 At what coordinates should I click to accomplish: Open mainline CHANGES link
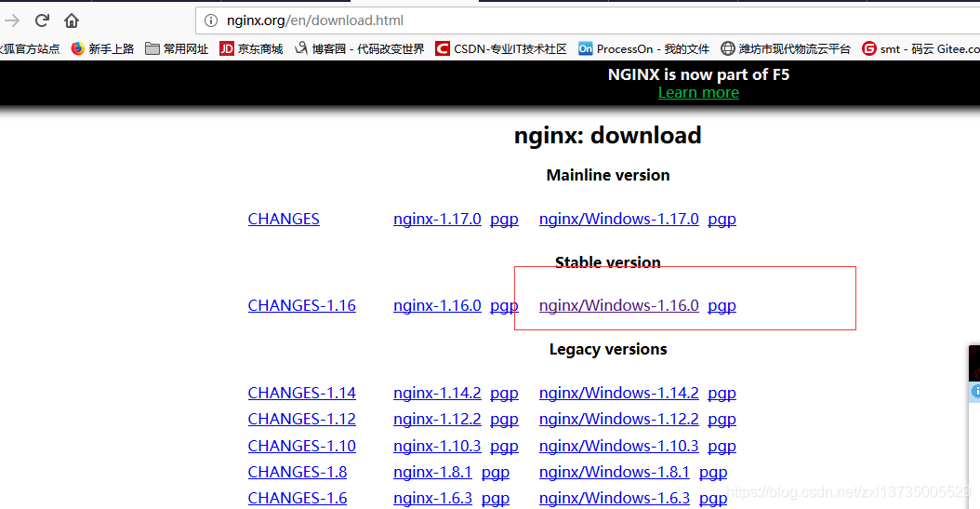click(x=284, y=219)
